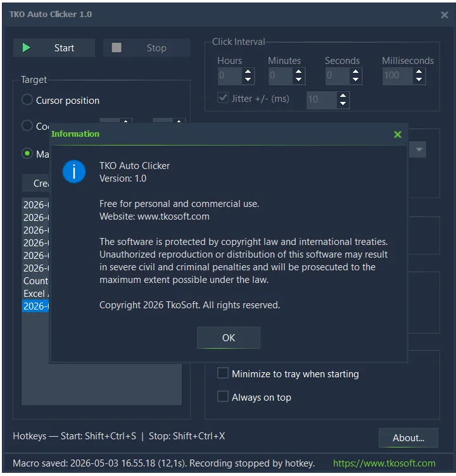Screen dimensions: 456x476
Task: Click the green play triangle icon
Action: 27,47
